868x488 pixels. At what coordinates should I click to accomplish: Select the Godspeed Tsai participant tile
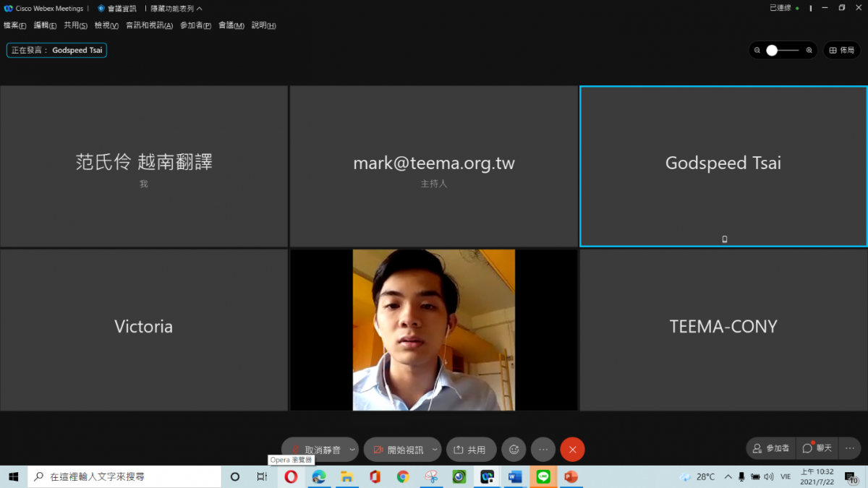(x=723, y=166)
